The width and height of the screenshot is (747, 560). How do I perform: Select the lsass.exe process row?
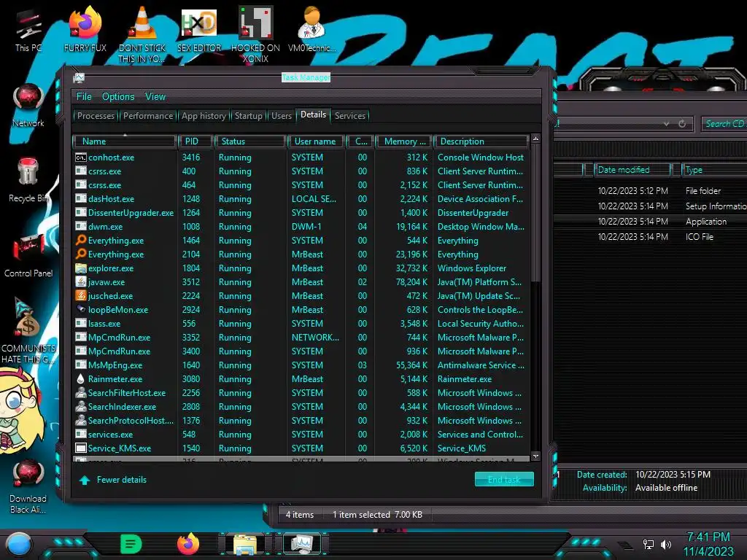click(301, 323)
